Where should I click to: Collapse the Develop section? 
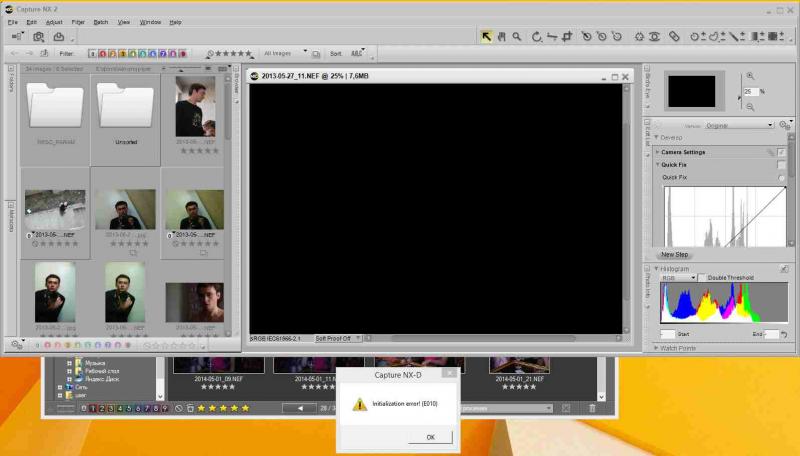(657, 138)
